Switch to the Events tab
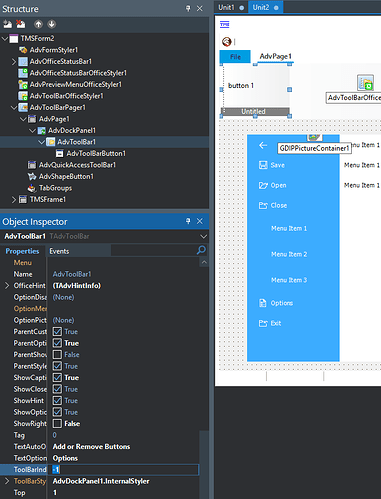 click(59, 251)
